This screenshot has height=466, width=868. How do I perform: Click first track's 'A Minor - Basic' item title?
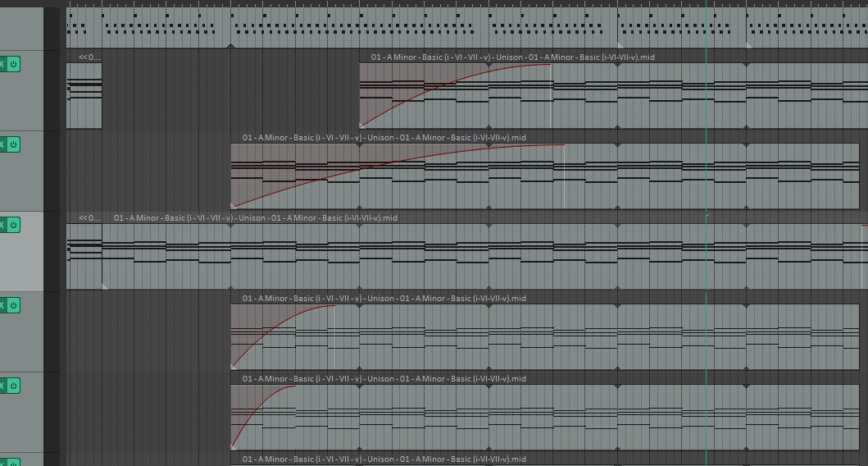point(512,57)
